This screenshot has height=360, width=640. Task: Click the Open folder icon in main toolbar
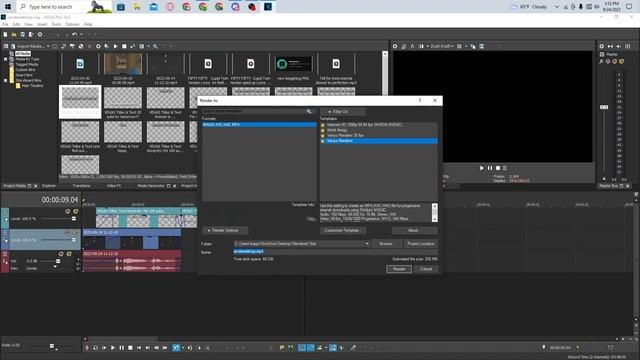coord(14,35)
